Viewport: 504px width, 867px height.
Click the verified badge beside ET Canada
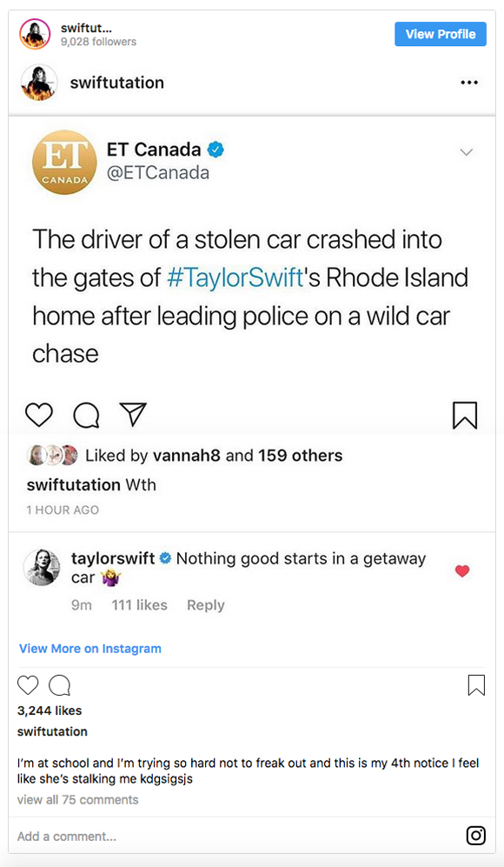(216, 150)
